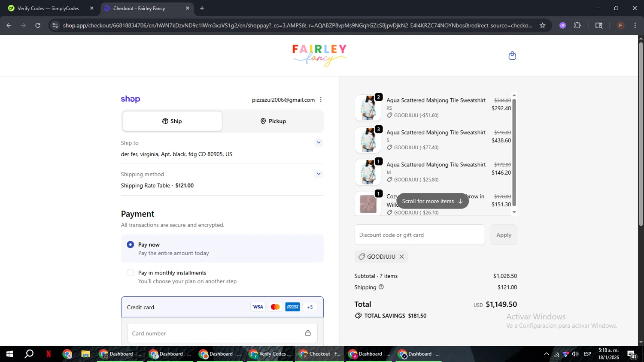The width and height of the screenshot is (644, 362).
Task: Bookmark this page with the star icon
Action: (543, 25)
